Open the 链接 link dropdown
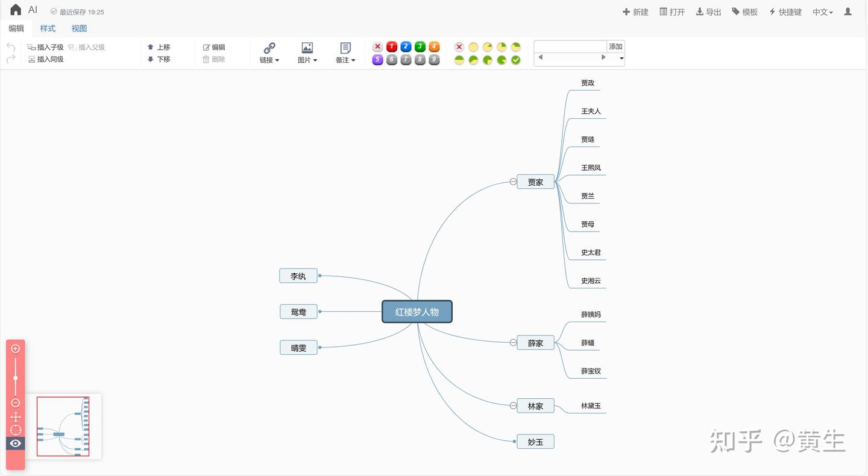Viewport: 868px width, 476px height. [x=269, y=53]
